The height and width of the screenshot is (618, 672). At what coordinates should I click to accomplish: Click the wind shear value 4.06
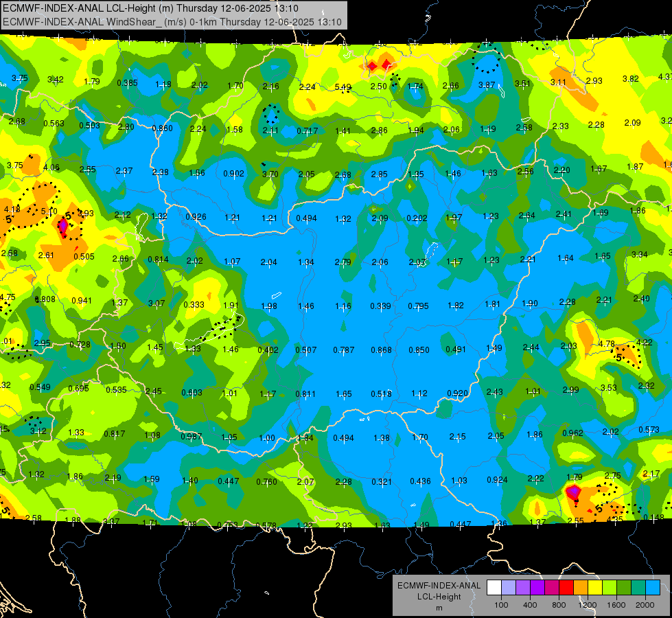coord(51,168)
